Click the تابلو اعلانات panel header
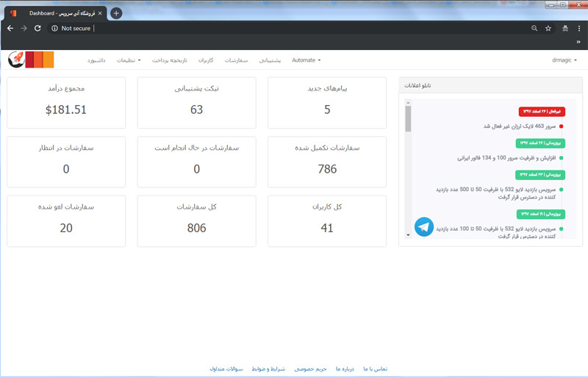Screen dimensions: 588x377 pos(490,85)
